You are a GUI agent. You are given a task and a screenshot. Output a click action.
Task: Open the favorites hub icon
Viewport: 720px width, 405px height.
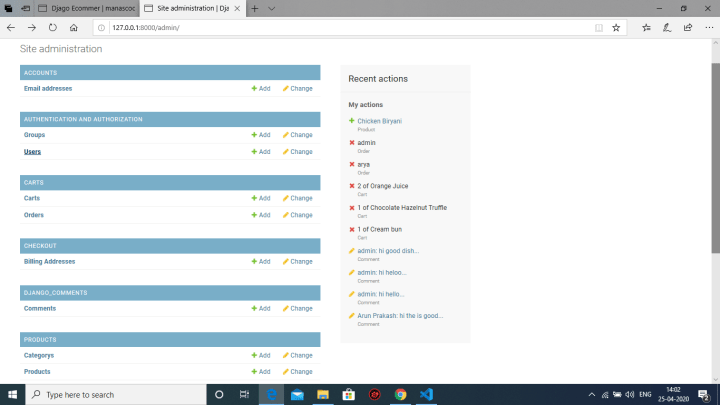(x=647, y=28)
